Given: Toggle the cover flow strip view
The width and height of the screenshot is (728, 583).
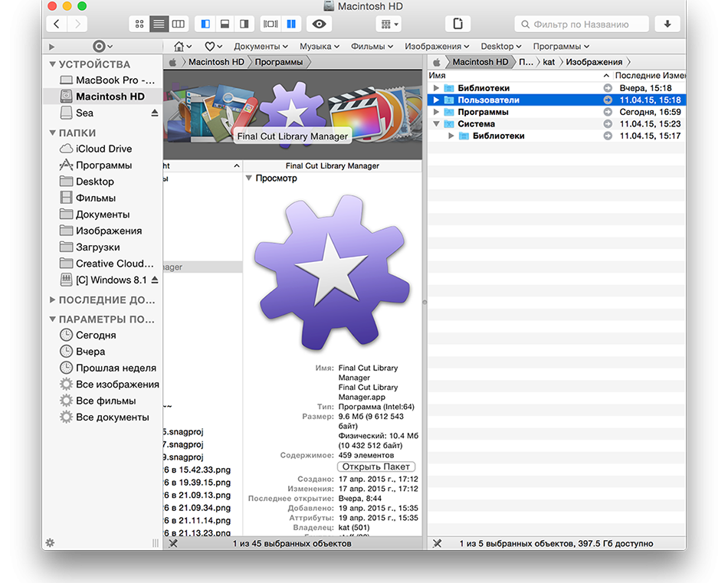Looking at the screenshot, I should (271, 25).
